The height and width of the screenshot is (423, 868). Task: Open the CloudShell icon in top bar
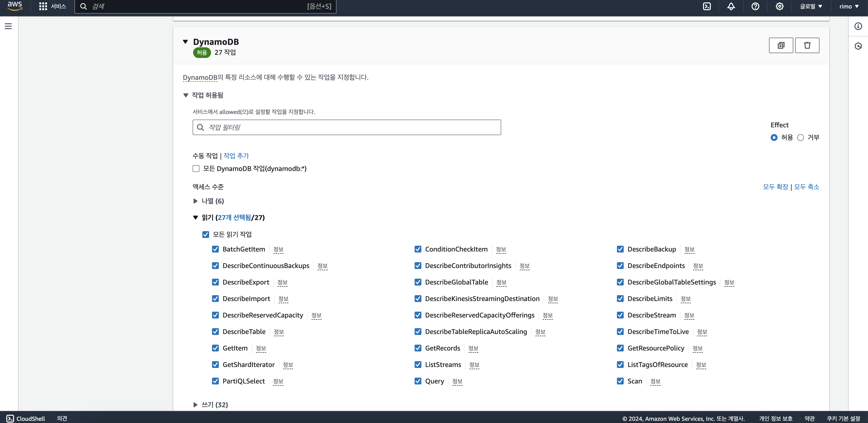[707, 6]
